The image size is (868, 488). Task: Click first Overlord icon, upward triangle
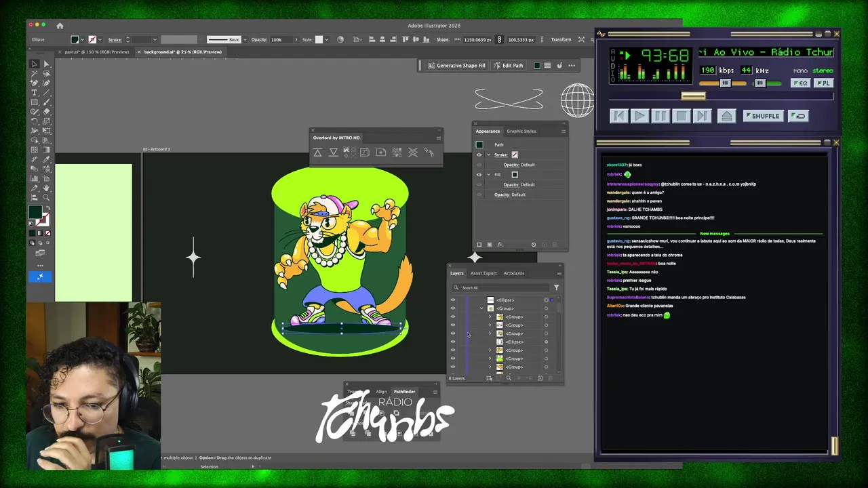pyautogui.click(x=317, y=152)
